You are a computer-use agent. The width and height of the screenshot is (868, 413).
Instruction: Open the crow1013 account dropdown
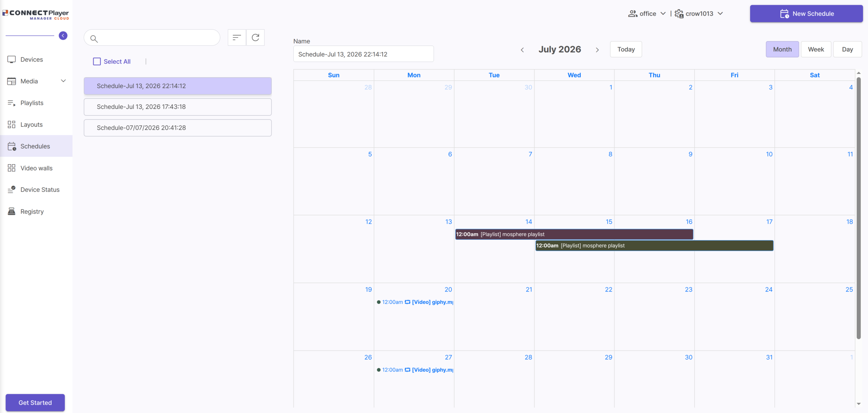point(699,14)
